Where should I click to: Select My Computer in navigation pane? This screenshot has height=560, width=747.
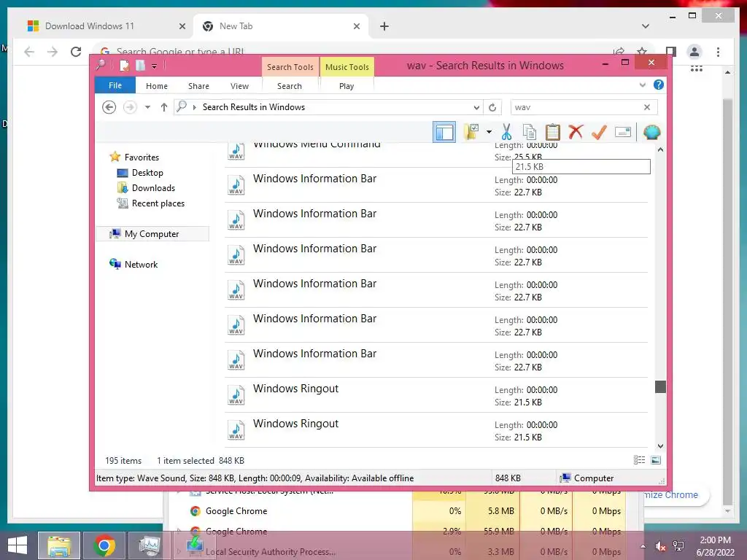point(152,234)
